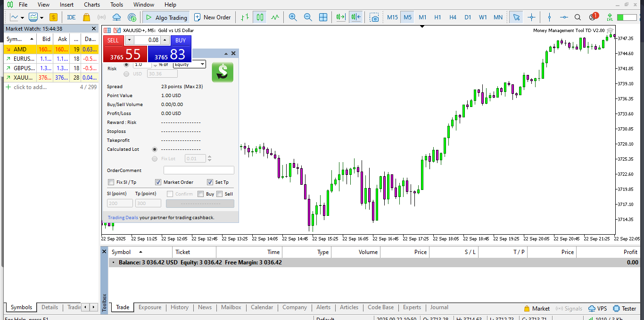Expand the chart type dropdown arrow
644x320 pixels.
41,17
